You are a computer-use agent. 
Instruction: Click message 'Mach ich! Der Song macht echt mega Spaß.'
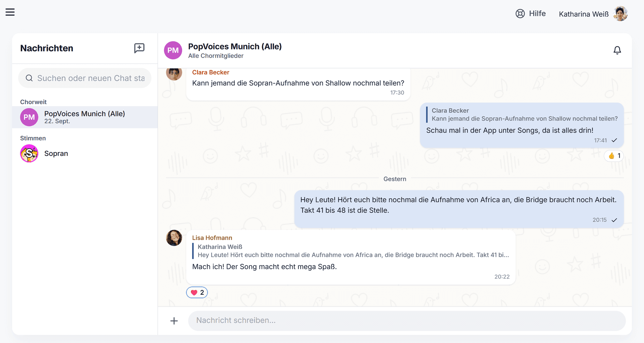(264, 267)
